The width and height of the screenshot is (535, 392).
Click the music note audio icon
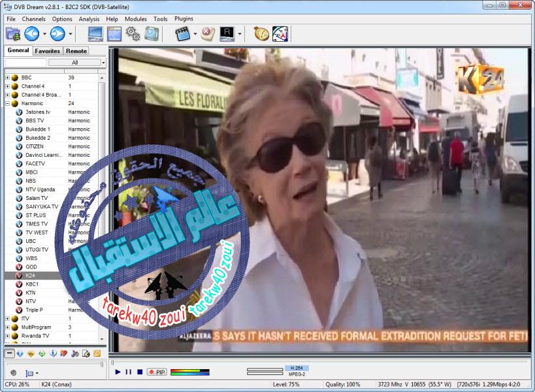pyautogui.click(x=75, y=354)
